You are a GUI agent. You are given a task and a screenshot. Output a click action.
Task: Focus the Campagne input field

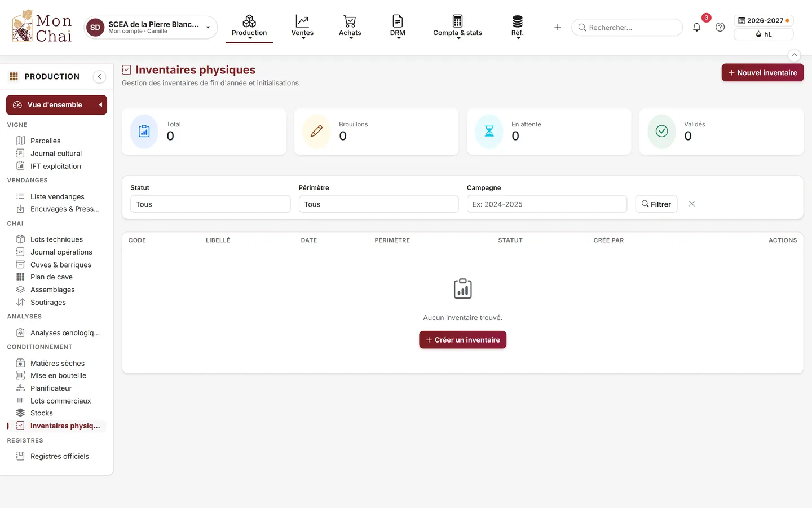(x=546, y=204)
